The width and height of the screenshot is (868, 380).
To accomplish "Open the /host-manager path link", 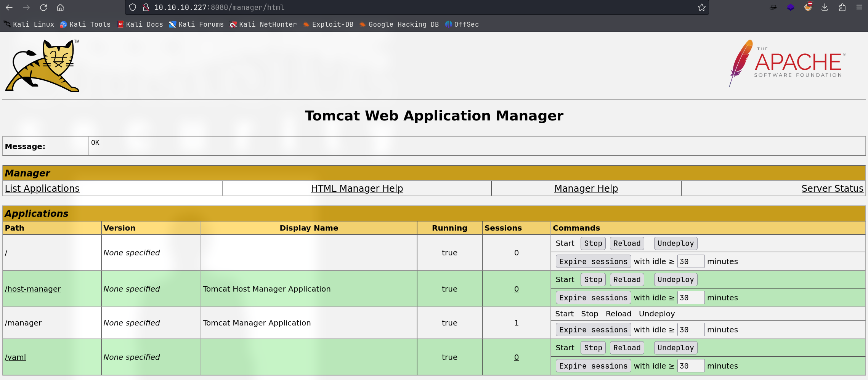I will coord(33,289).
